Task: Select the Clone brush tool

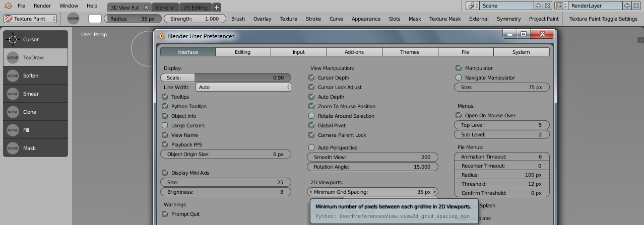Action: point(35,112)
